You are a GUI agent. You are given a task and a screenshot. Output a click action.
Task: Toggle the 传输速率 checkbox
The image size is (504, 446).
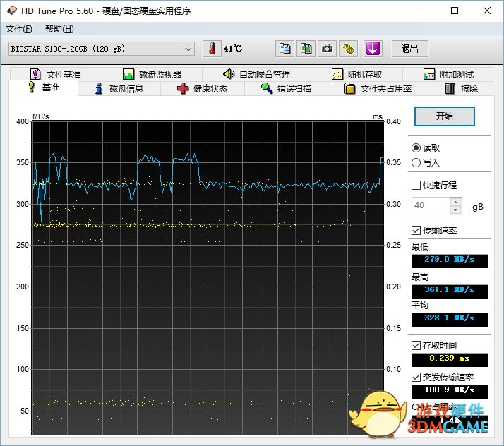[x=416, y=231]
